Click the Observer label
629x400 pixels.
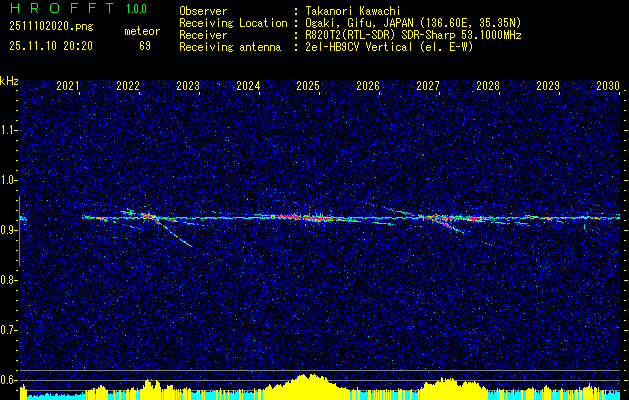pyautogui.click(x=203, y=11)
